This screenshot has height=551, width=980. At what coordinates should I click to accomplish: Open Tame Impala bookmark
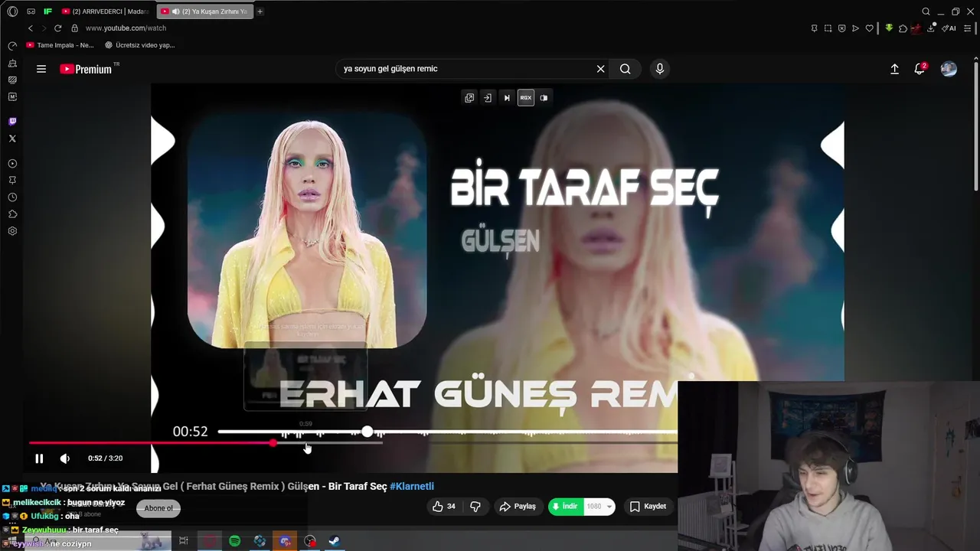coord(60,45)
